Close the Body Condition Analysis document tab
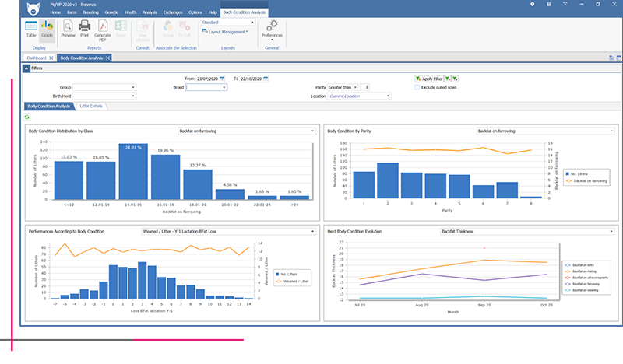 [x=107, y=58]
